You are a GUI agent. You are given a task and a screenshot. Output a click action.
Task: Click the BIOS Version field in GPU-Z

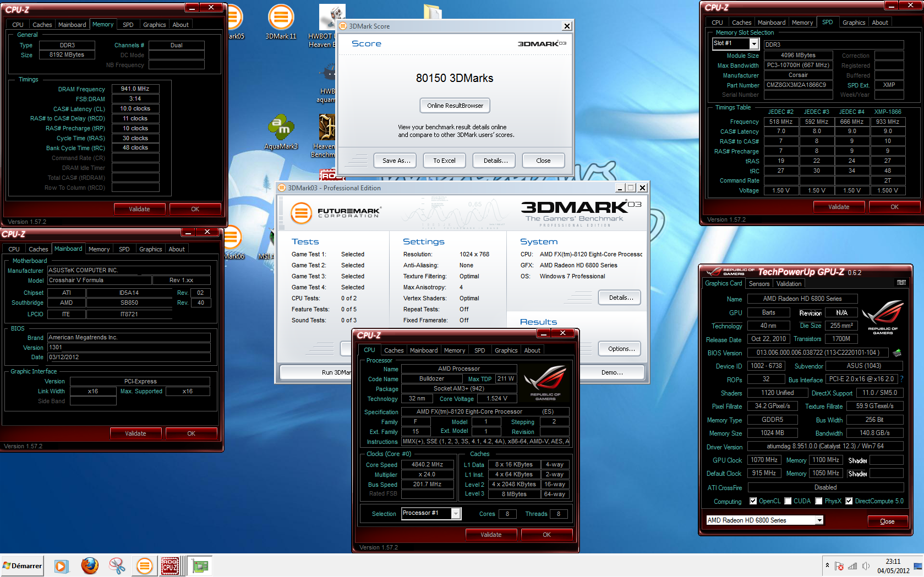tap(818, 353)
